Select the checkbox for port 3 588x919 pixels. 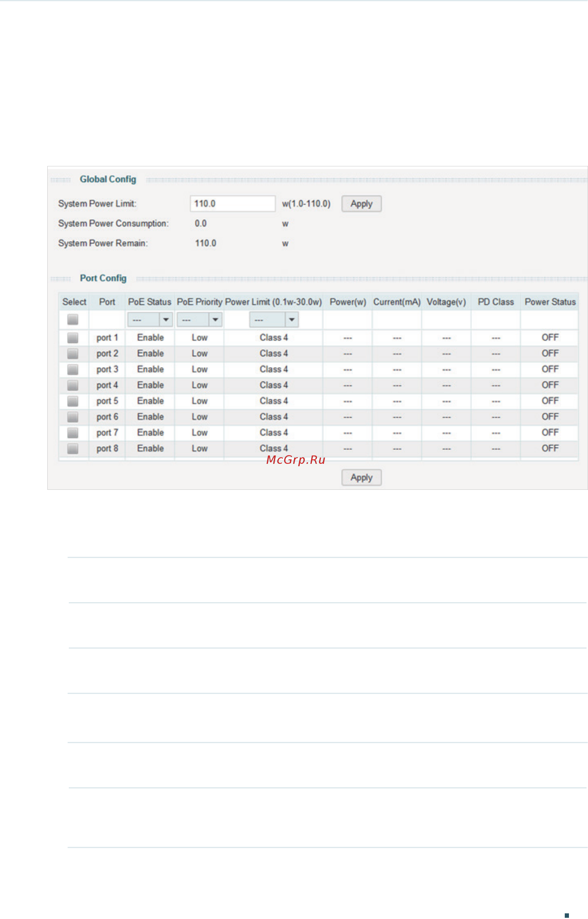coord(73,370)
